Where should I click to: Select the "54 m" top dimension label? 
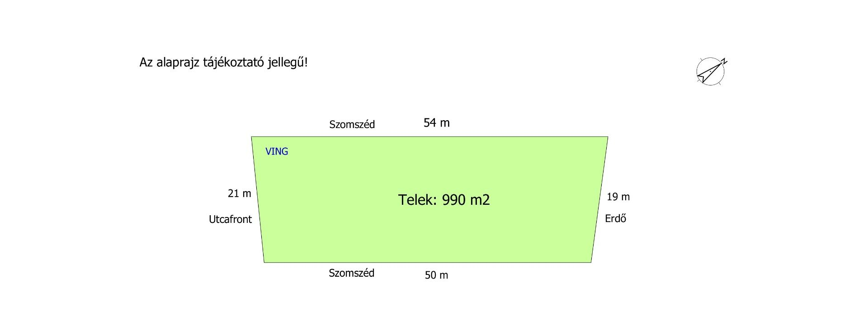(436, 123)
